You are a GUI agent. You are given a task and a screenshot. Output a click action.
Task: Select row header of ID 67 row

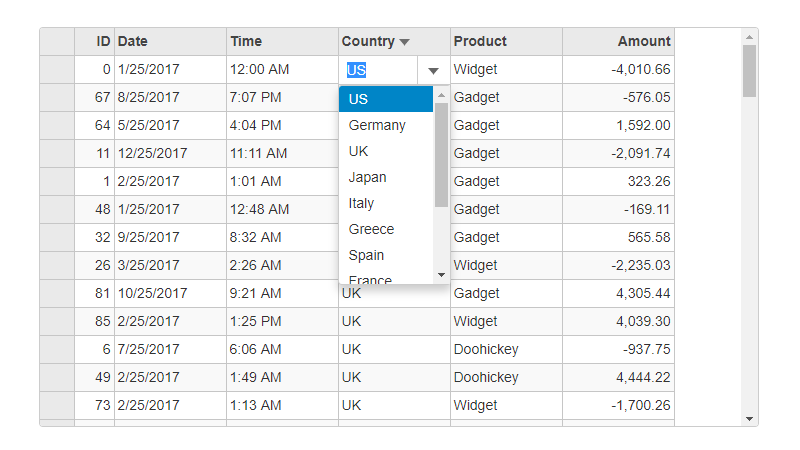[x=57, y=97]
